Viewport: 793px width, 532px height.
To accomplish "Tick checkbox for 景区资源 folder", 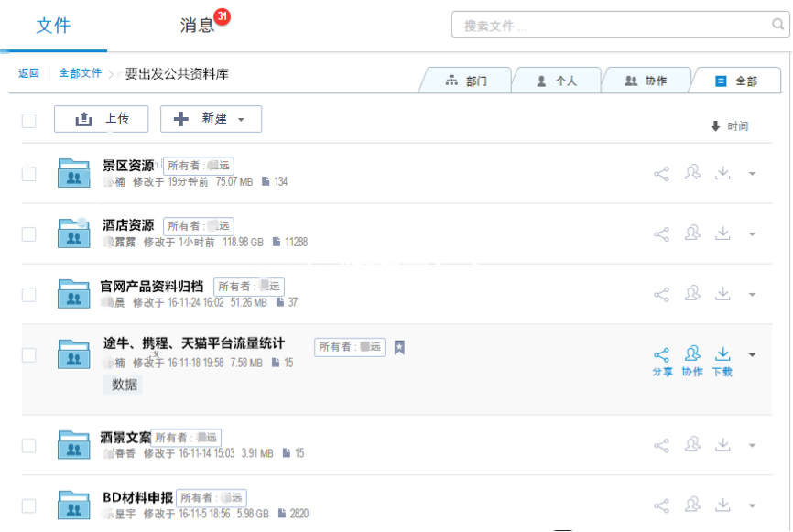I will click(29, 174).
